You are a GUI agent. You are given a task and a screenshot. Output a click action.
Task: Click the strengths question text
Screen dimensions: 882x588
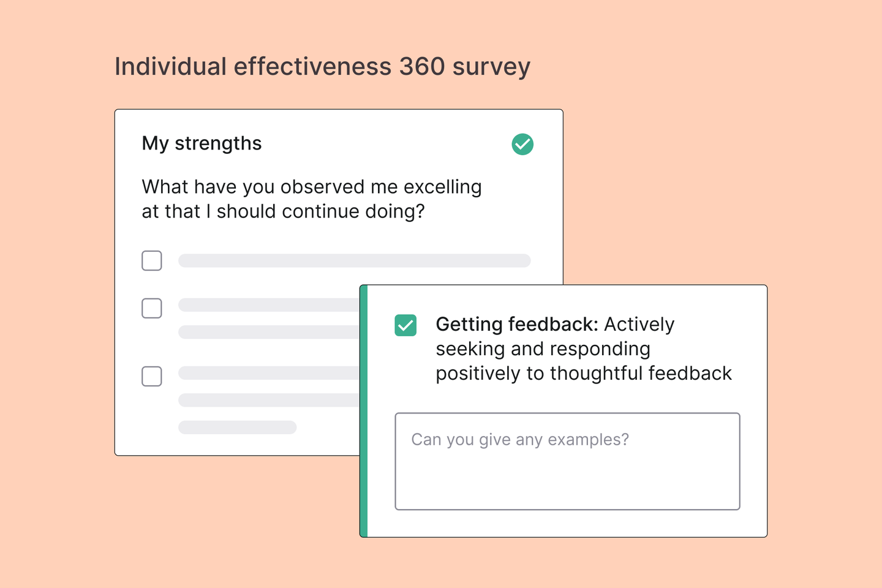click(312, 199)
